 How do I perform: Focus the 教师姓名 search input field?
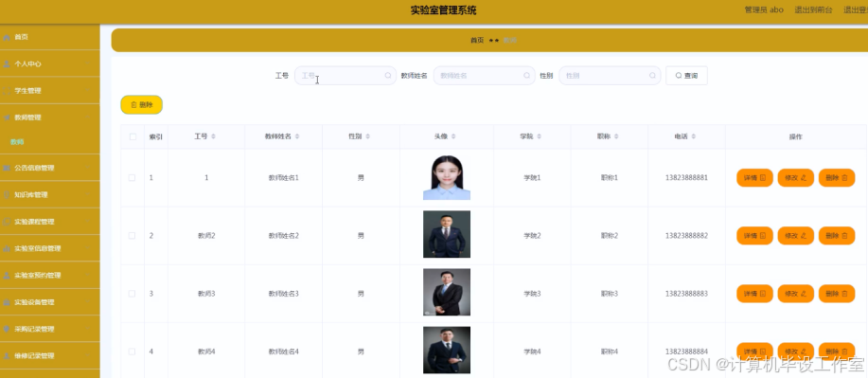pyautogui.click(x=485, y=76)
